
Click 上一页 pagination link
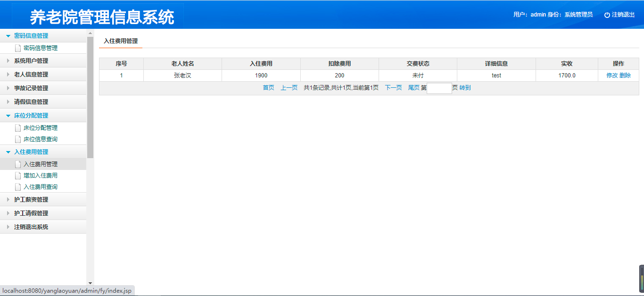coord(289,88)
